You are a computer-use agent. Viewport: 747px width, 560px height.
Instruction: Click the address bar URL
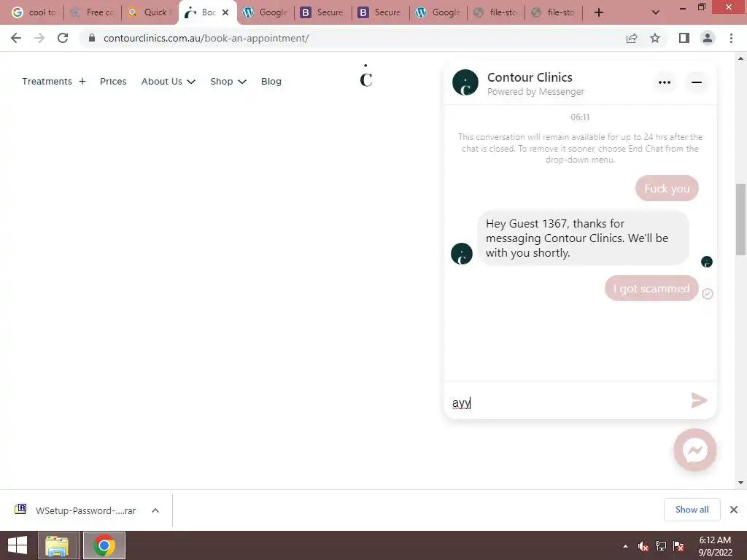[x=206, y=38]
